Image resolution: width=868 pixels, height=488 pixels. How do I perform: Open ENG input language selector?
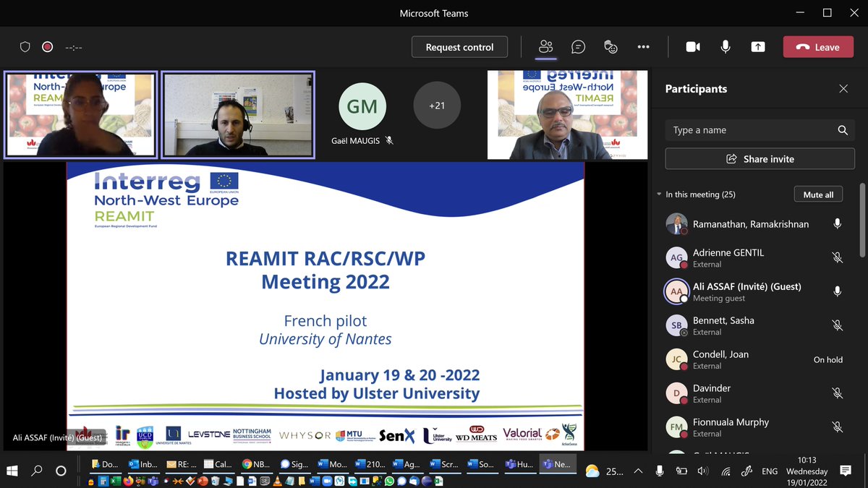770,471
